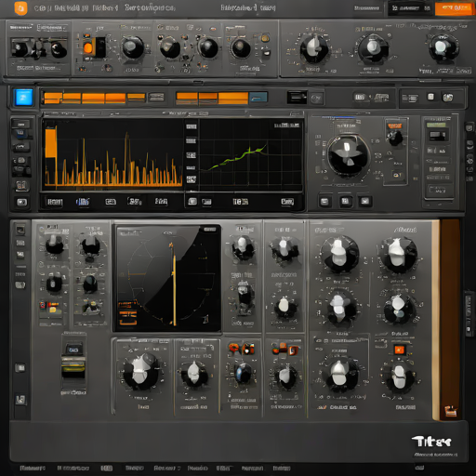Image resolution: width=476 pixels, height=476 pixels.
Task: Expand the dark selector box in far-right narrow panel
Action: tap(438, 136)
